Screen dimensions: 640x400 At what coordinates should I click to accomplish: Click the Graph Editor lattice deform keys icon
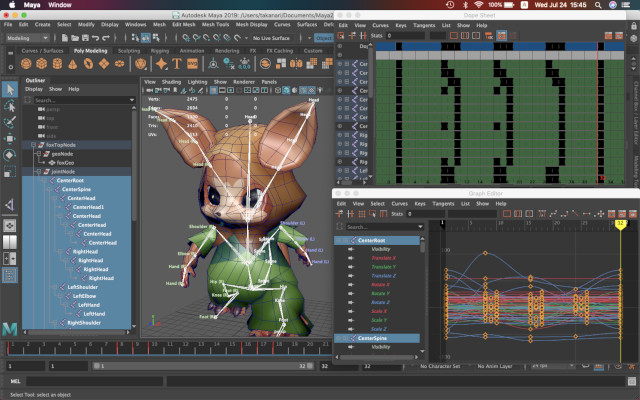(362, 213)
